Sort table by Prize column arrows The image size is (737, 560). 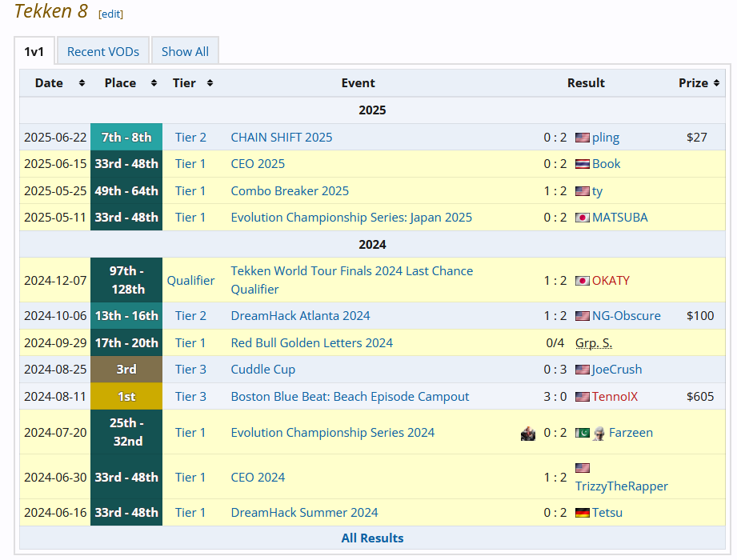(716, 83)
